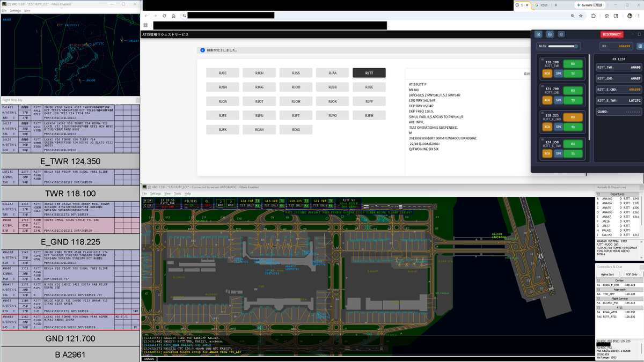Toggle SPK for 118.100 RJTT_TWR

pyautogui.click(x=558, y=73)
